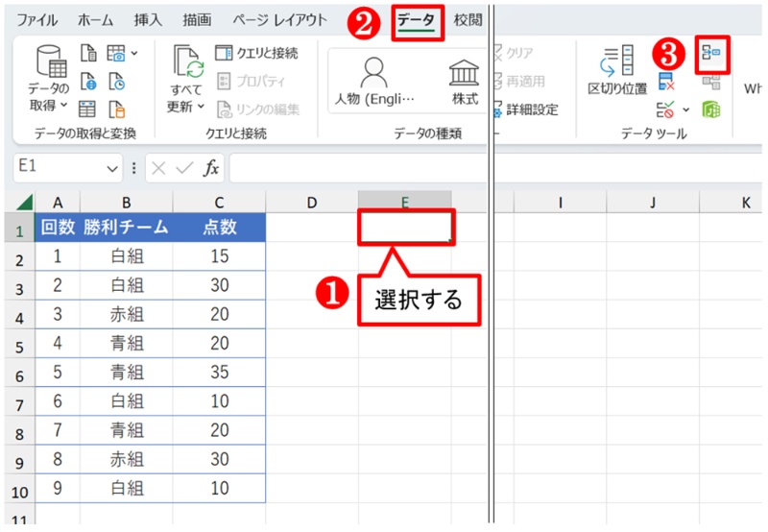This screenshot has height=532, width=768.
Task: Switch to the ホーム tab
Action: (95, 20)
